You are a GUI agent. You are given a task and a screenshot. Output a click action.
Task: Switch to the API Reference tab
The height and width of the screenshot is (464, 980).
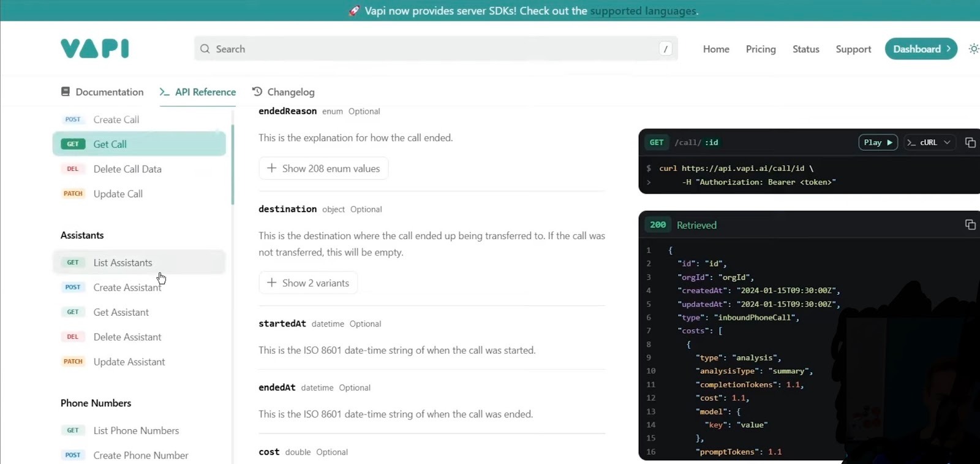click(198, 92)
